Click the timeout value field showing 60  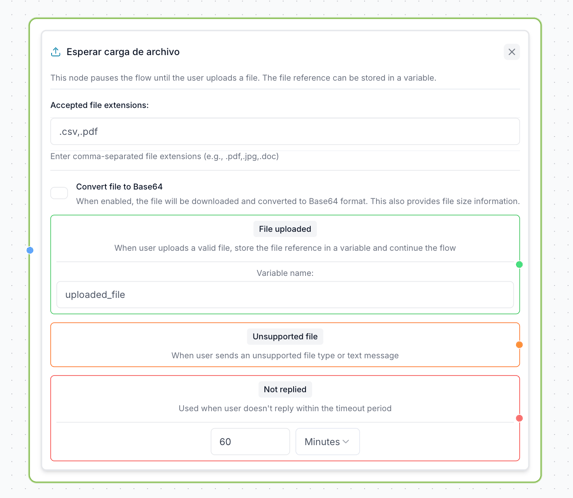coord(250,442)
